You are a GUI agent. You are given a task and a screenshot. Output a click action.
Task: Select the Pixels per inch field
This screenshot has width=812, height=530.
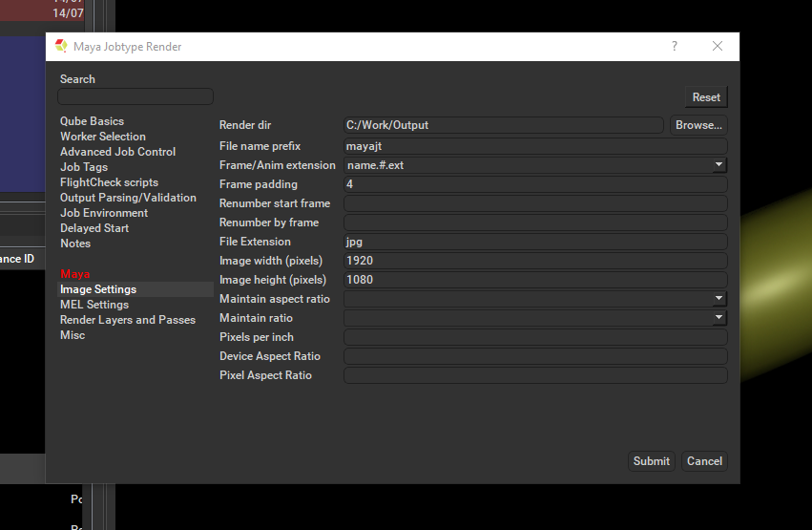click(x=534, y=337)
